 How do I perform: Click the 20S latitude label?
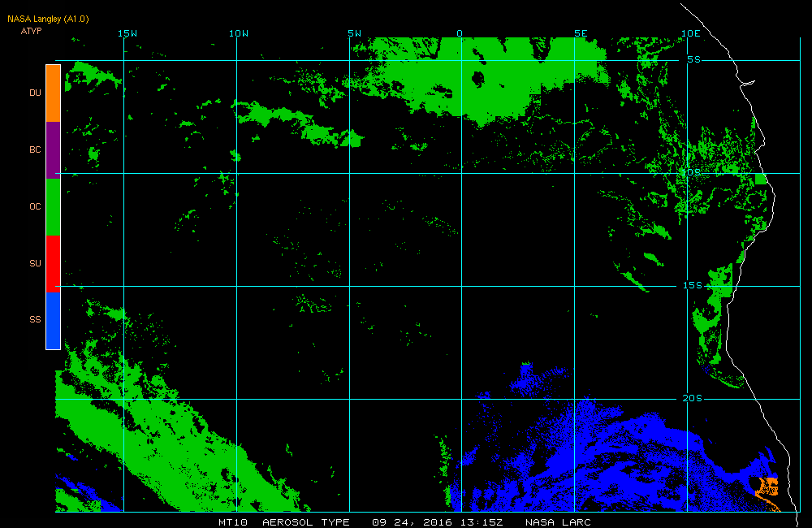click(693, 398)
